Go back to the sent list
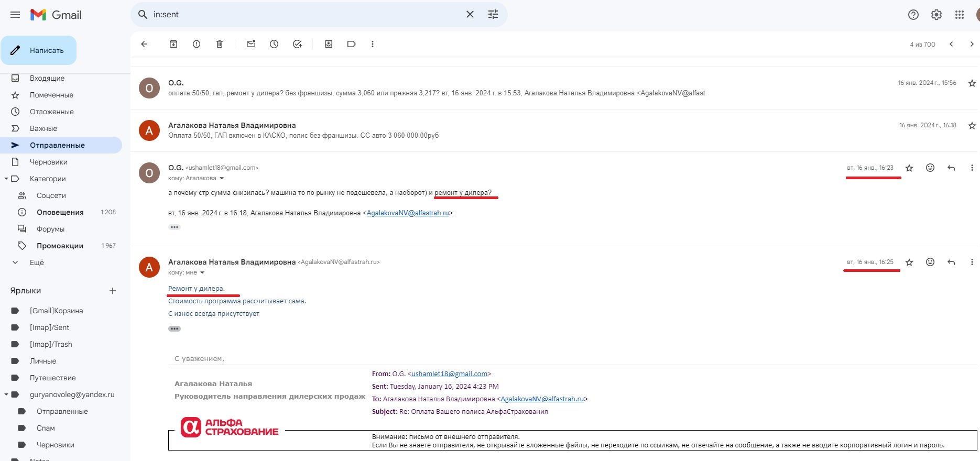Image resolution: width=980 pixels, height=461 pixels. 145,44
